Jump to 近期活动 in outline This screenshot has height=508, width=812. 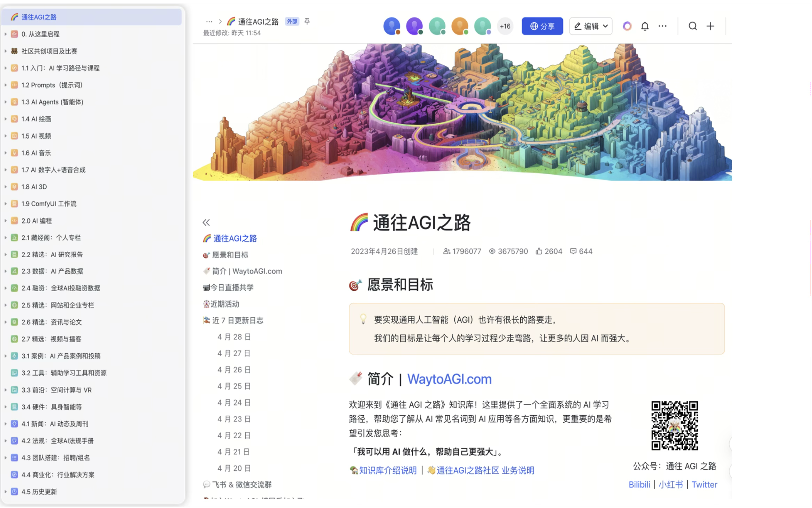pyautogui.click(x=221, y=304)
